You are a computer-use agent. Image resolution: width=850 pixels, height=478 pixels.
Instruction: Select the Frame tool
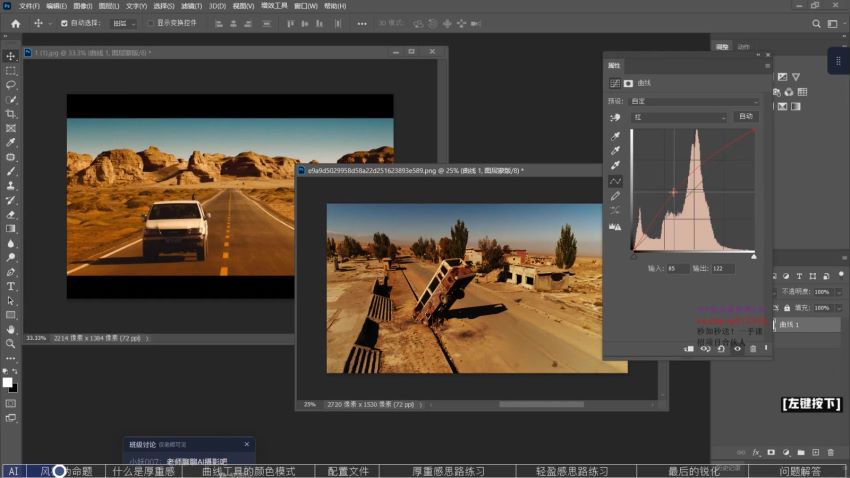coord(10,128)
